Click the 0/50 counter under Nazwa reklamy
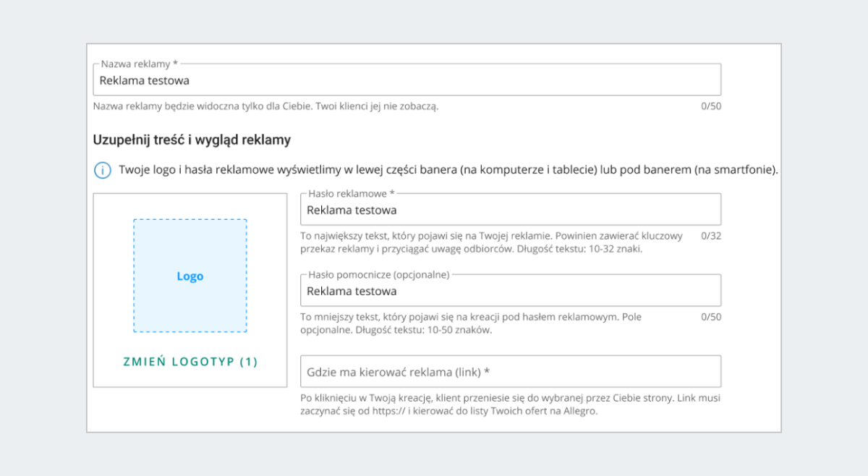Screen dimensions: 868x476 [x=711, y=106]
